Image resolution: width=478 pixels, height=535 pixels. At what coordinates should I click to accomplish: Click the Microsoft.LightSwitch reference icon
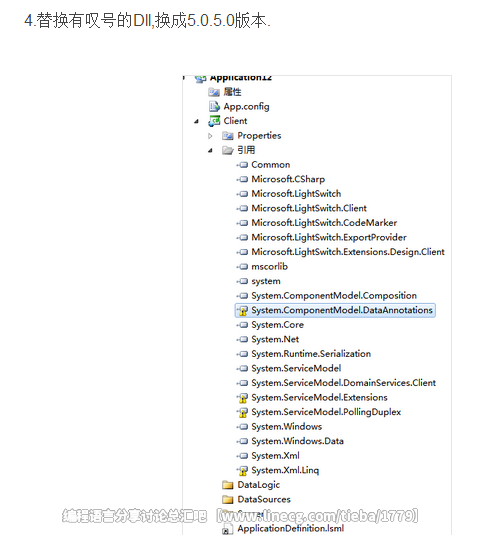[242, 194]
